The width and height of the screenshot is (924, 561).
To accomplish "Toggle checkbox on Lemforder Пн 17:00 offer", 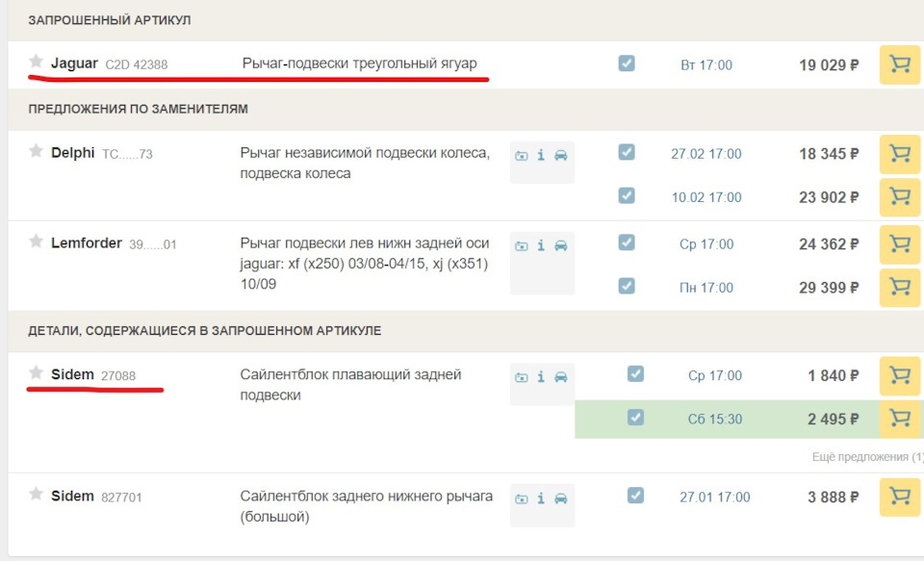I will [x=627, y=286].
